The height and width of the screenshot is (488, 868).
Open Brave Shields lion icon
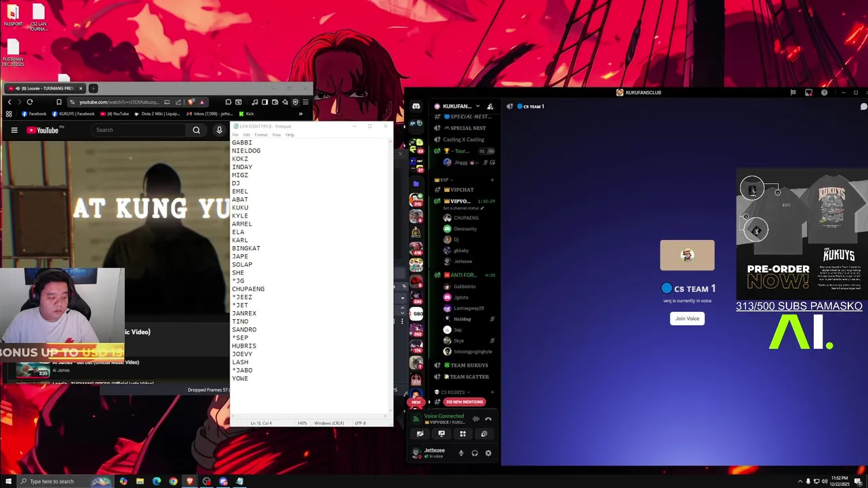[191, 102]
